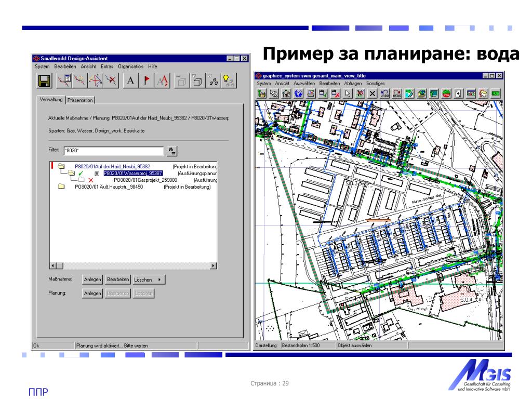Open Organisation menu in Design-Assistent

[130, 66]
